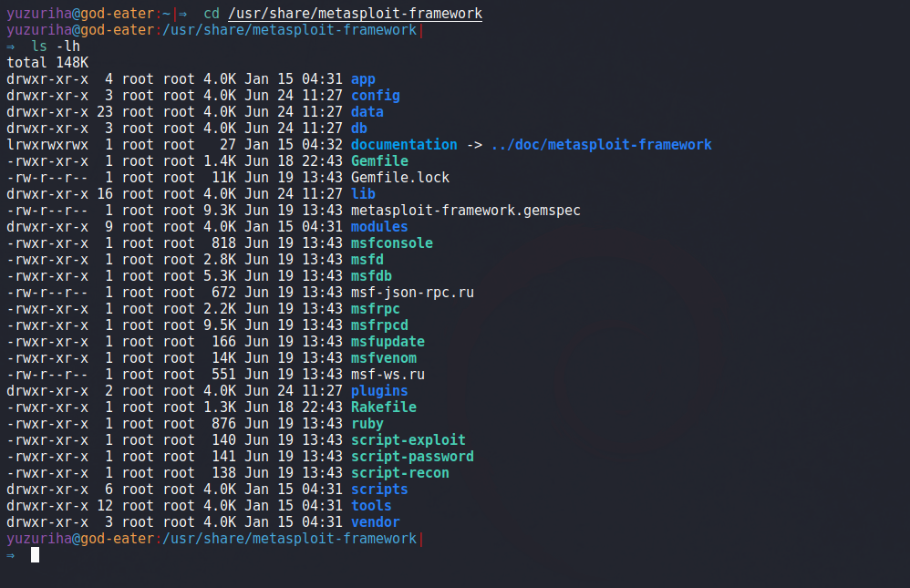Click 'Jan 15 04:32' date on documentation row
Viewport: 910px width, 588px height.
pos(293,145)
